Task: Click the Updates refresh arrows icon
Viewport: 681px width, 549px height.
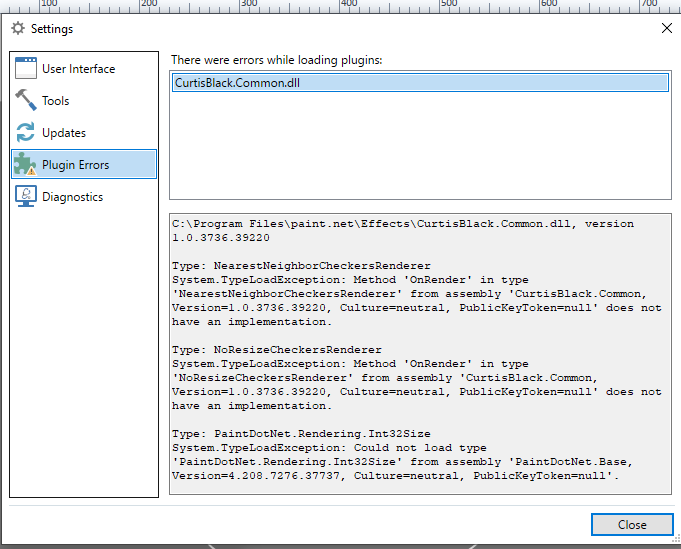Action: pyautogui.click(x=26, y=132)
